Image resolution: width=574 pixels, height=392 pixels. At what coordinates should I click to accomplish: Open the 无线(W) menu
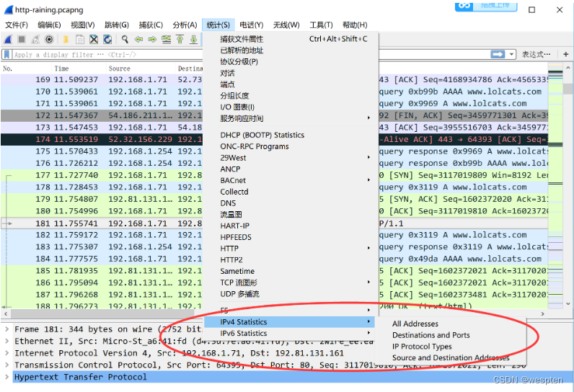[x=286, y=25]
